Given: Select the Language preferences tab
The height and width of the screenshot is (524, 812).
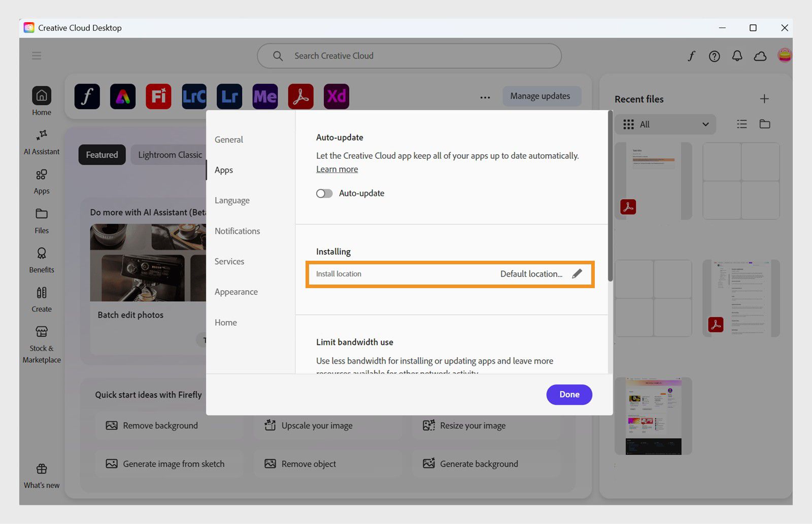Looking at the screenshot, I should pos(232,200).
